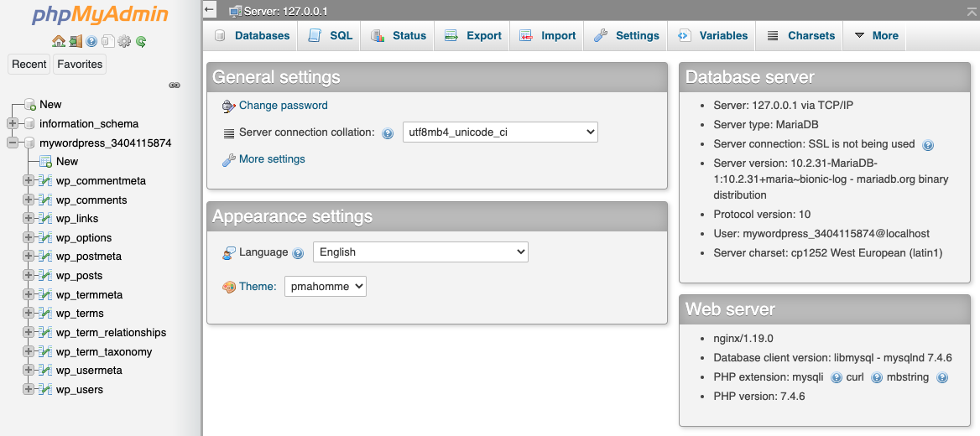This screenshot has width=980, height=436.
Task: Open the More tab menu
Action: click(876, 36)
